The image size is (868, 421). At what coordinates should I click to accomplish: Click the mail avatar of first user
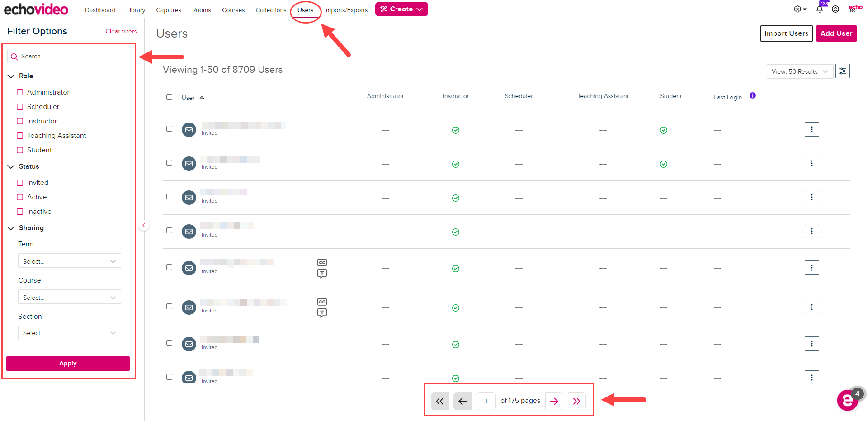(x=189, y=130)
